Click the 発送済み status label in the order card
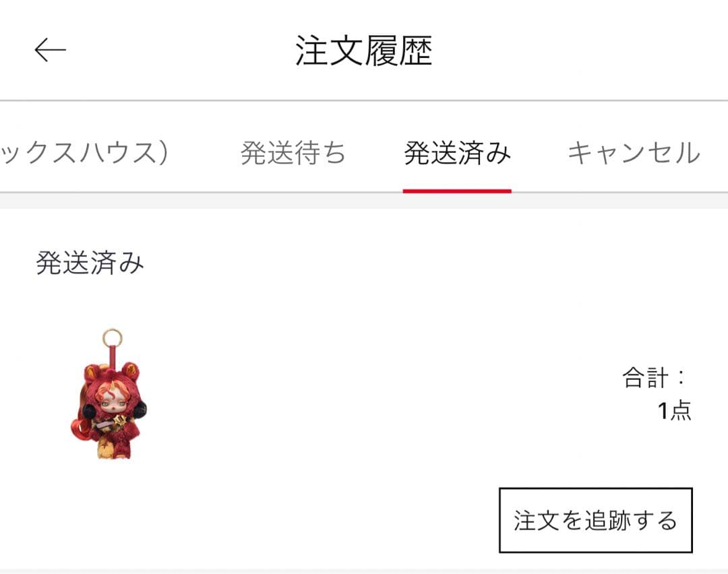The image size is (728, 574). click(x=90, y=263)
